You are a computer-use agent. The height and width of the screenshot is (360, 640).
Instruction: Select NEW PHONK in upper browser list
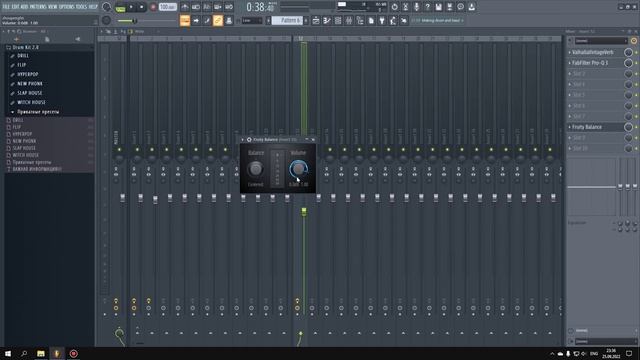pyautogui.click(x=30, y=84)
